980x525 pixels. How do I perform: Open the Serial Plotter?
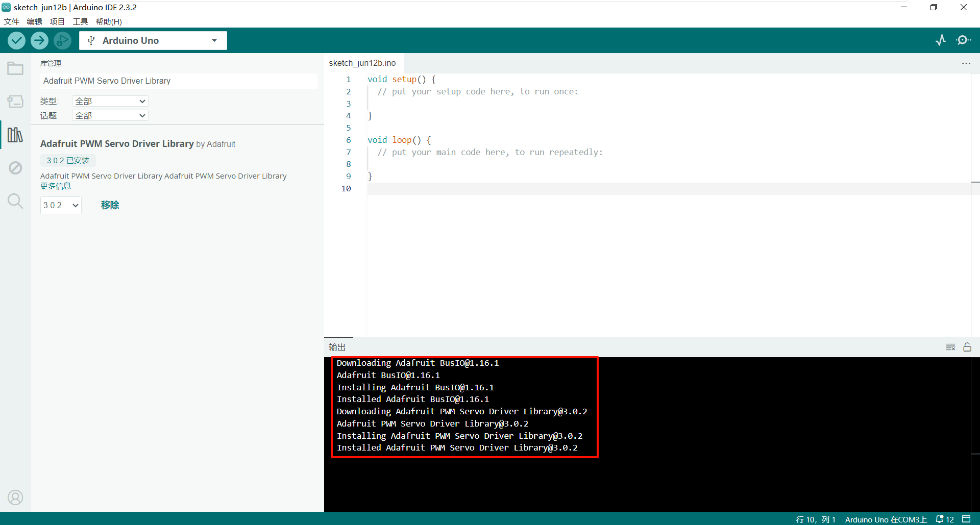point(941,40)
